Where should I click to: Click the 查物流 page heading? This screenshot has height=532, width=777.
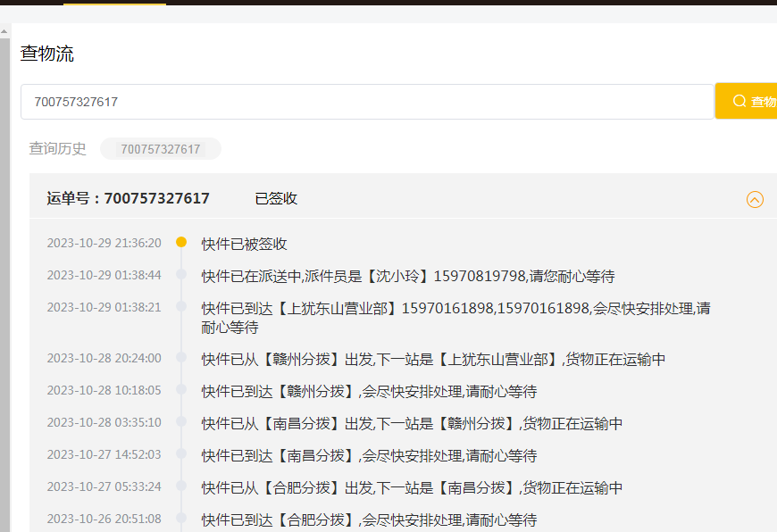coord(47,54)
